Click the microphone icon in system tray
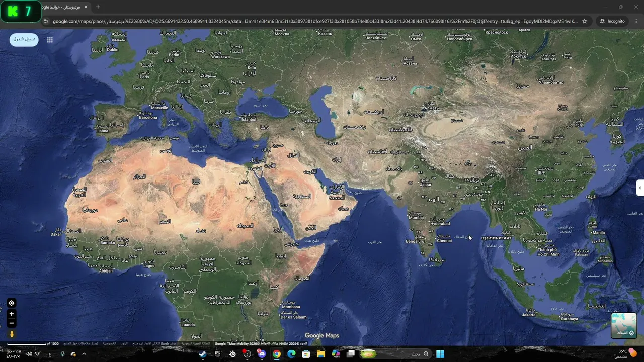Screen dimensions: 644x362 (x=62, y=354)
